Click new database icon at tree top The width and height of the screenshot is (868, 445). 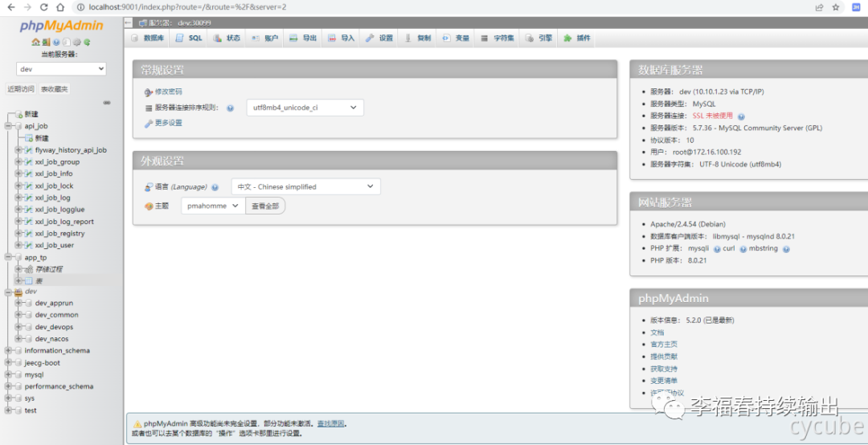click(18, 114)
